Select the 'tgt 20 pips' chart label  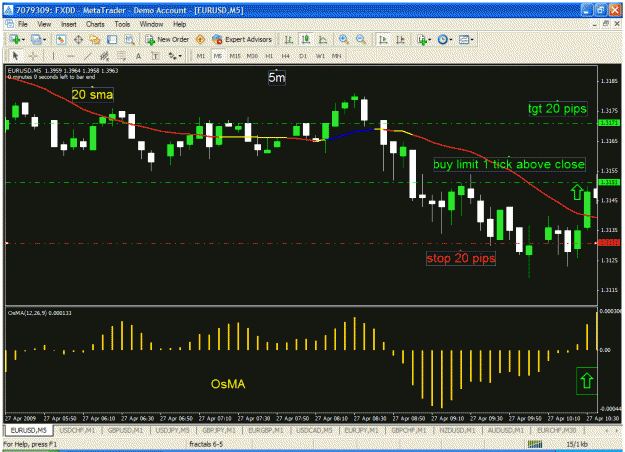pyautogui.click(x=557, y=108)
